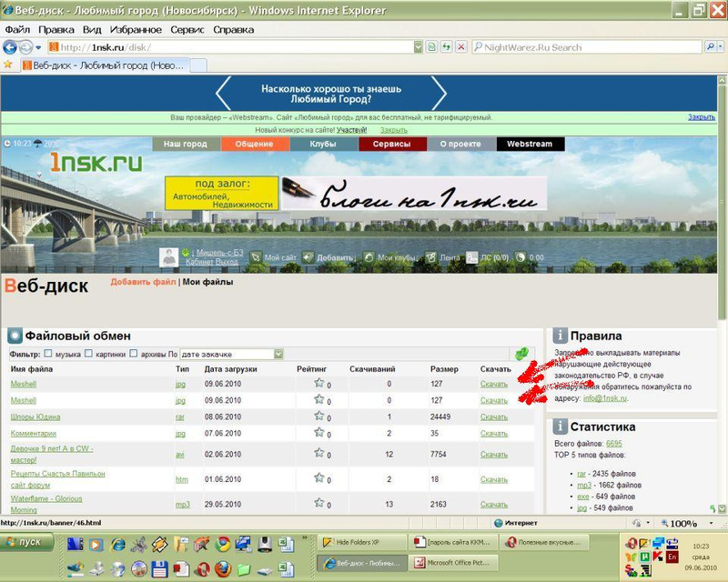Enable the картинки filter checkbox
Image resolution: width=728 pixels, height=582 pixels.
(87, 354)
